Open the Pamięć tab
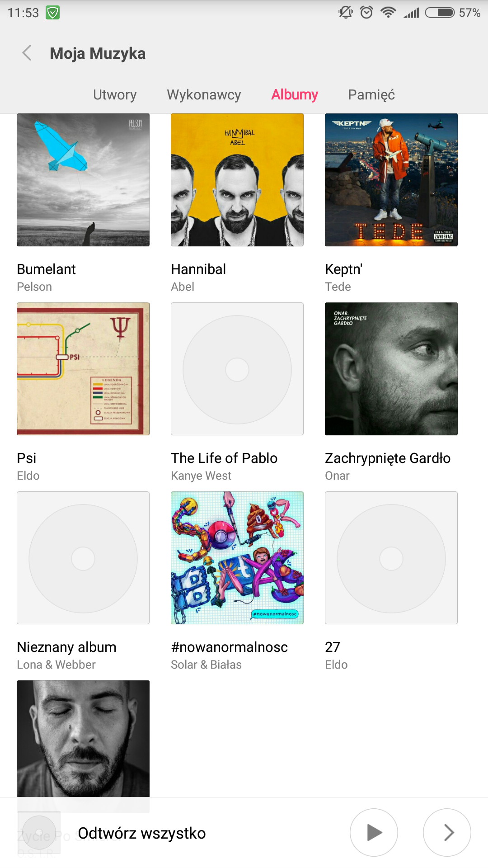Viewport: 488px width, 868px height. 371,94
